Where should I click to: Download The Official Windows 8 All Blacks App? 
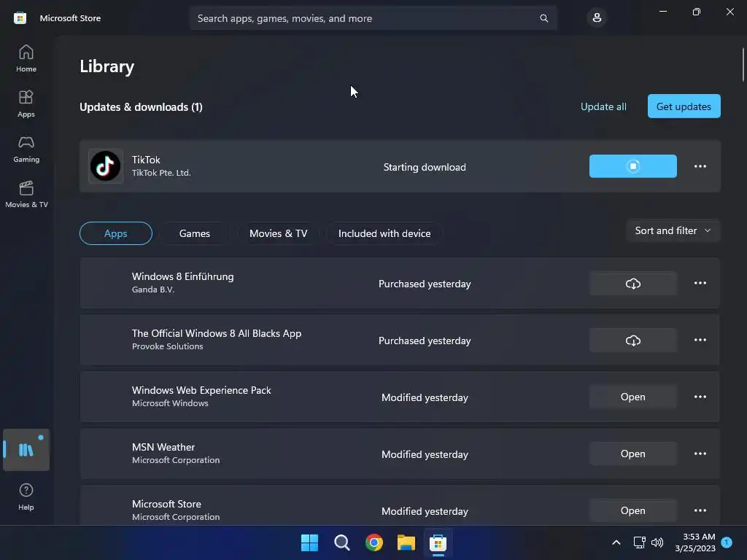pyautogui.click(x=632, y=341)
